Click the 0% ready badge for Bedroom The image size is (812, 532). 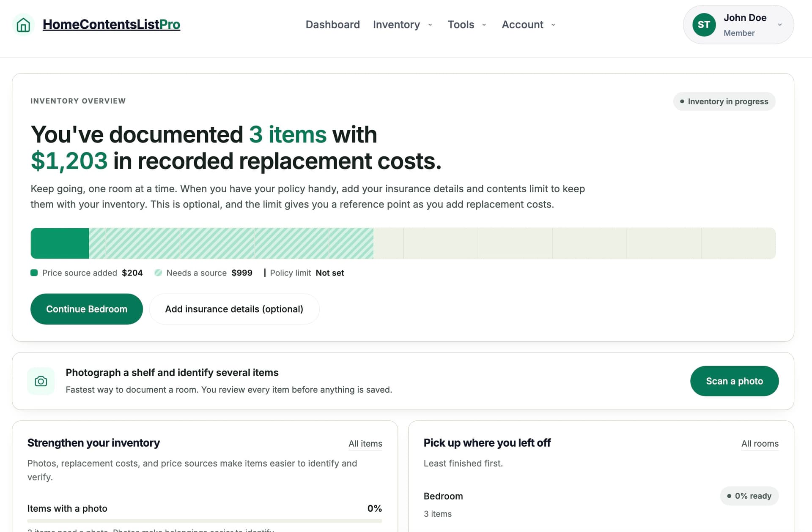[749, 496]
